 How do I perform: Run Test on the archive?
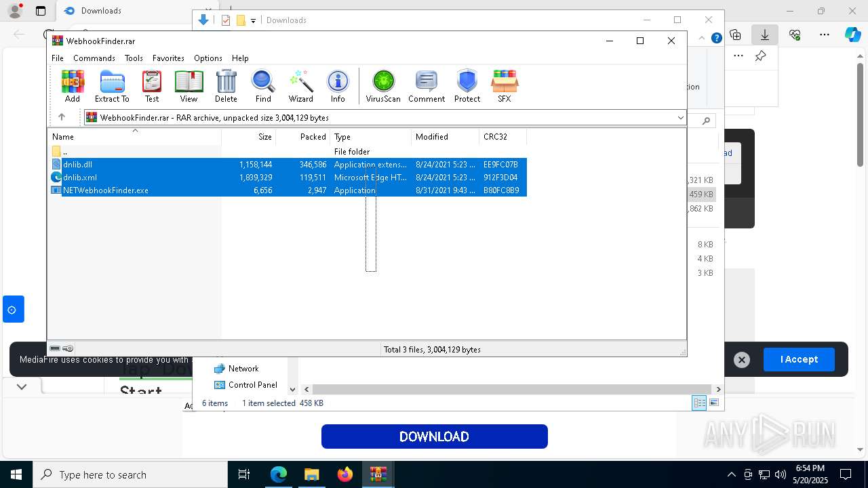[152, 86]
